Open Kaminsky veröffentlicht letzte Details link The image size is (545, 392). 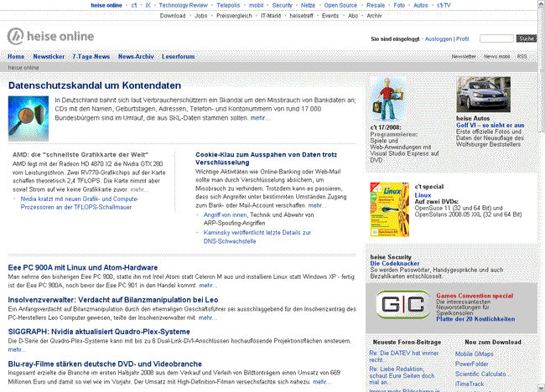pyautogui.click(x=257, y=237)
